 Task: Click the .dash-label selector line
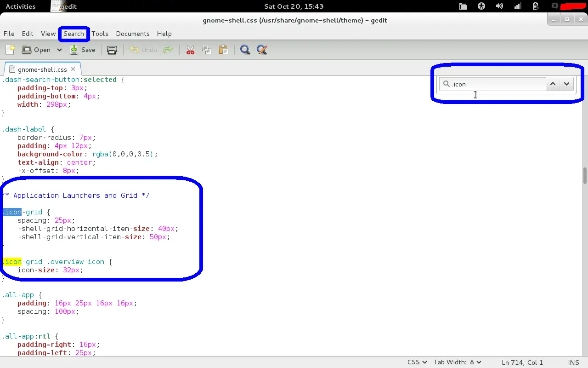[28, 129]
